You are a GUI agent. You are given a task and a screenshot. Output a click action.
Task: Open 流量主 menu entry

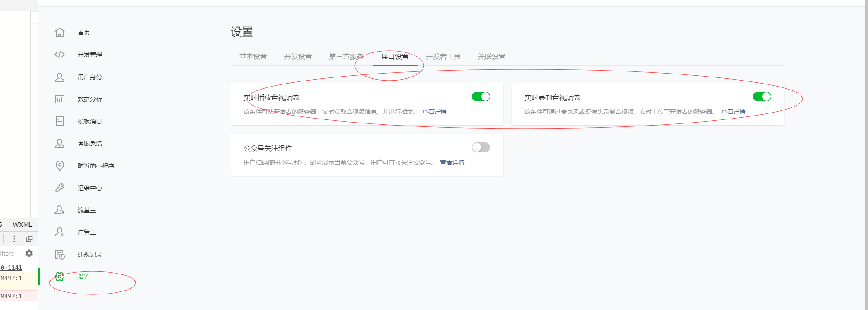point(87,210)
